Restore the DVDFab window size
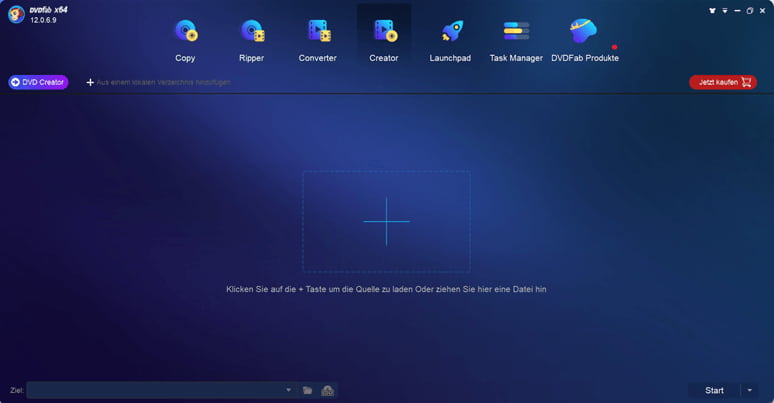This screenshot has height=403, width=774. 749,10
